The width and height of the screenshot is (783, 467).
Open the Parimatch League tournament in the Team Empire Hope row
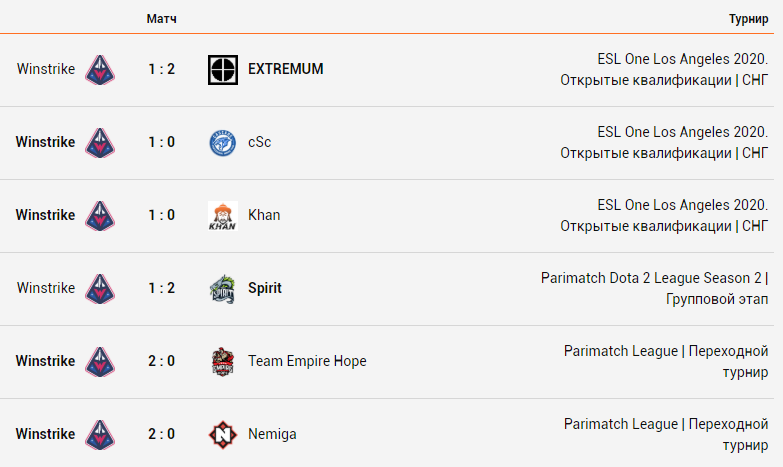click(x=666, y=361)
